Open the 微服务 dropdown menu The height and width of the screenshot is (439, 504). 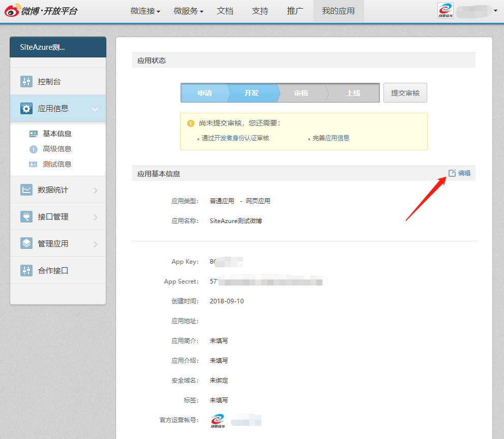pyautogui.click(x=188, y=11)
